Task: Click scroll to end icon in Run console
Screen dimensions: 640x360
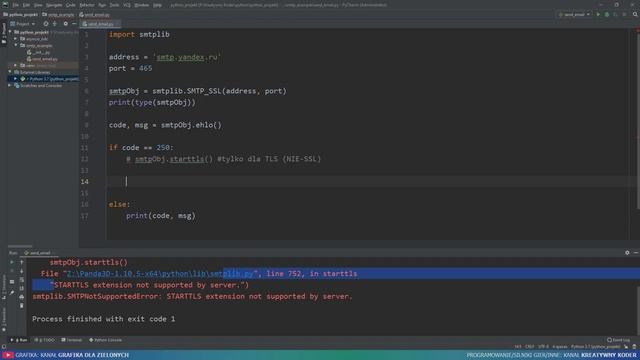Action: (22, 288)
